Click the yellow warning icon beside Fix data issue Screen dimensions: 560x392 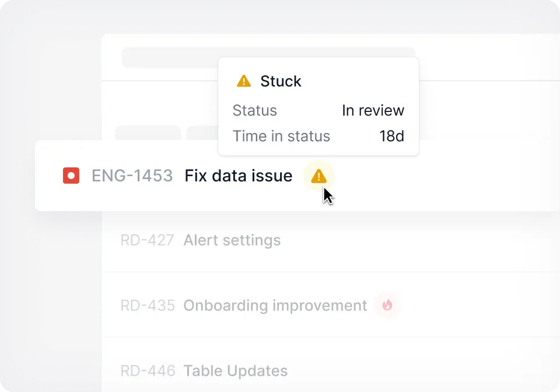click(318, 176)
